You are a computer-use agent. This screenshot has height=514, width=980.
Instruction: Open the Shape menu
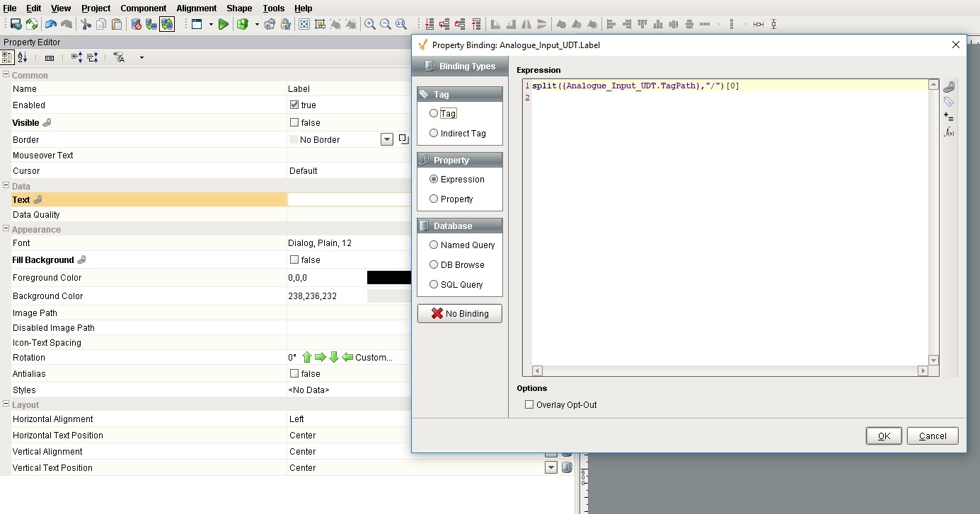click(x=239, y=8)
